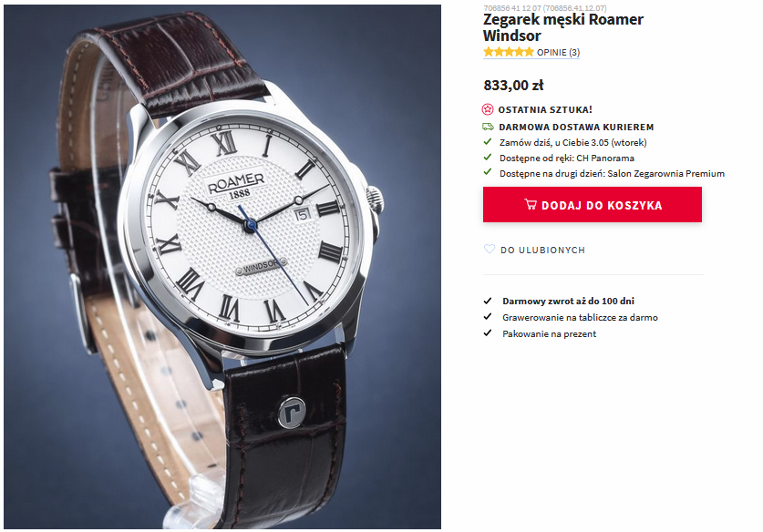Viewport: 763px width, 532px height.
Task: Click the Ostatnia sztuka! label
Action: click(545, 110)
